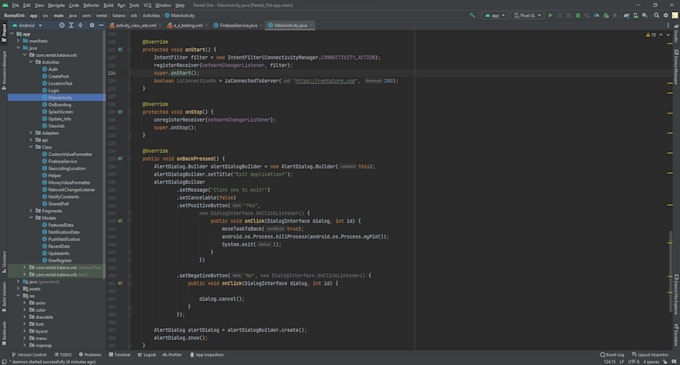Click the Profile app toolbar icon
The image size is (680, 365).
tap(597, 15)
